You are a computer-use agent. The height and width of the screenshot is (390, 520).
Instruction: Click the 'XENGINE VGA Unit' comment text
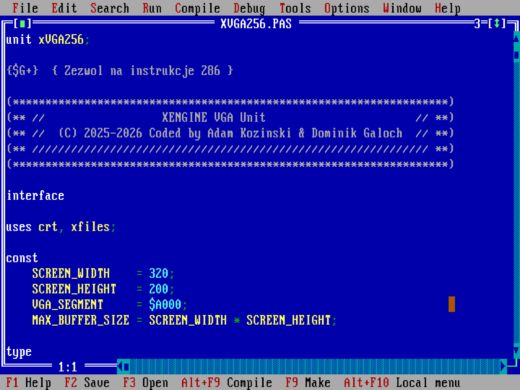(214, 117)
